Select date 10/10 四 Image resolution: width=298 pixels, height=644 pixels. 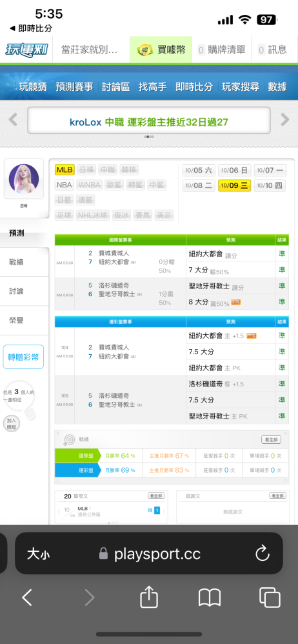click(270, 185)
